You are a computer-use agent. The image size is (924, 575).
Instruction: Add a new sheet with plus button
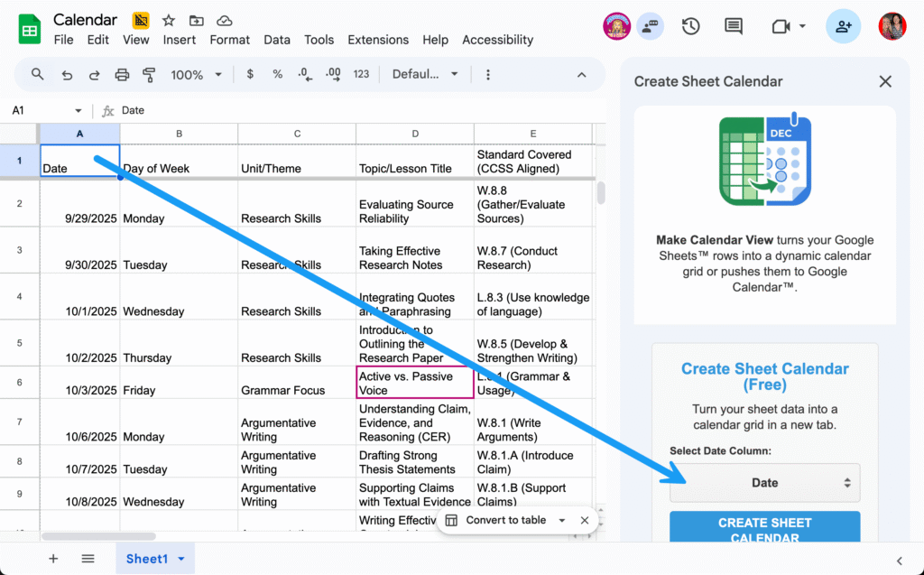53,559
